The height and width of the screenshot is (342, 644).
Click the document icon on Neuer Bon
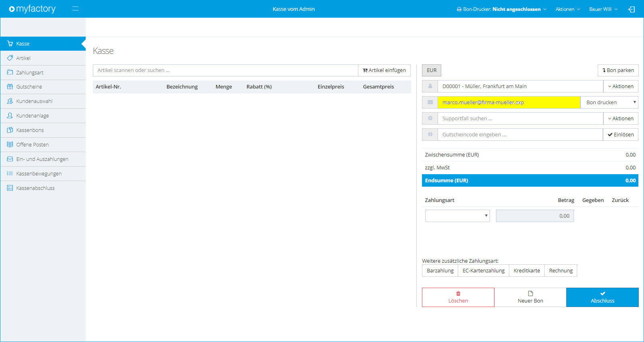[x=531, y=294]
